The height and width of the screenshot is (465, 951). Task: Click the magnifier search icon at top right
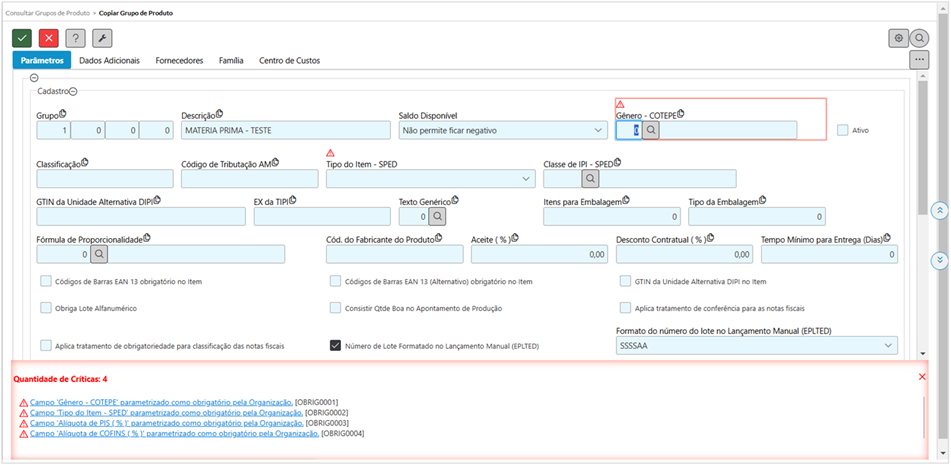point(920,38)
